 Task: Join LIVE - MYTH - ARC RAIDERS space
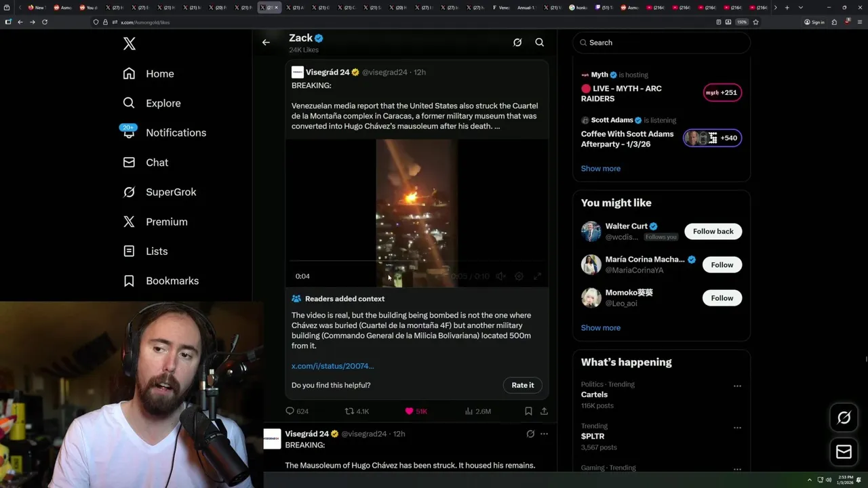621,94
